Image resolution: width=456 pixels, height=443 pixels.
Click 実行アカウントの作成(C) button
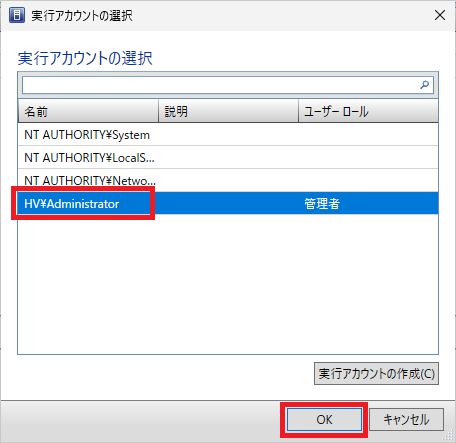tap(376, 374)
